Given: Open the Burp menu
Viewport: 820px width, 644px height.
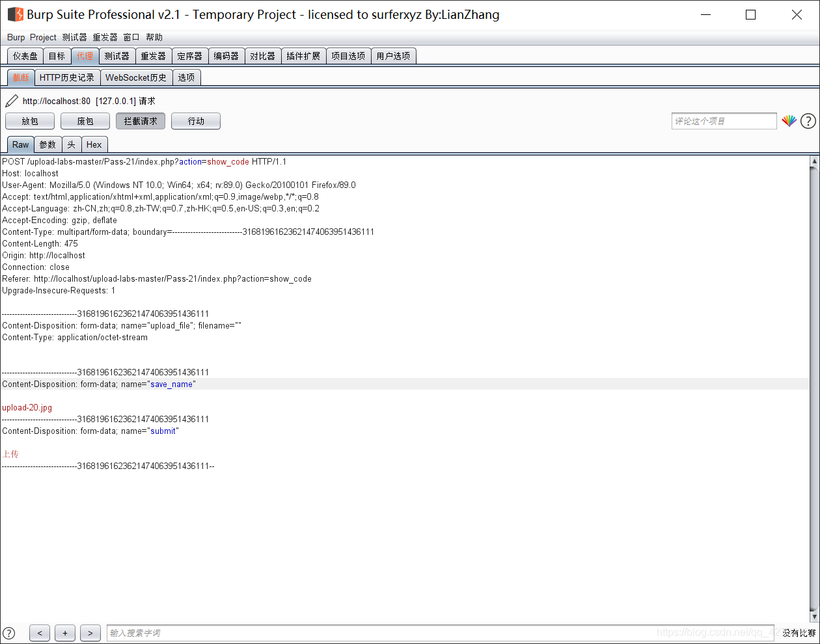Looking at the screenshot, I should click(16, 37).
